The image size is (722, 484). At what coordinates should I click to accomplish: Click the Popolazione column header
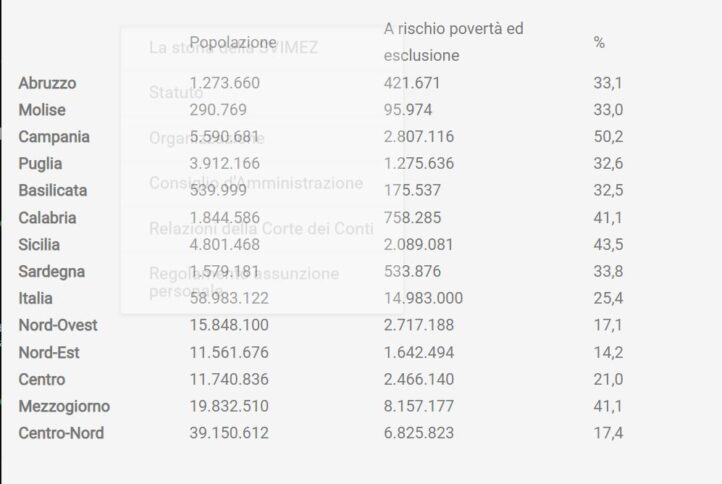(x=232, y=42)
